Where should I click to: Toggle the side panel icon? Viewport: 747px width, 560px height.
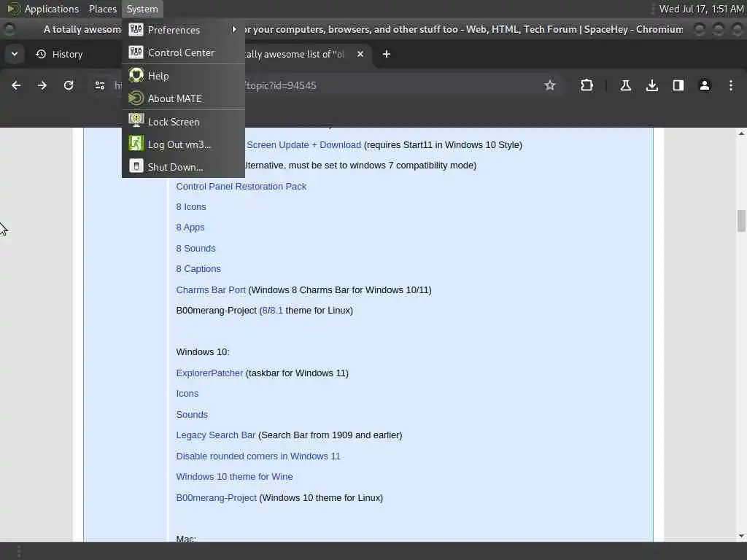(x=678, y=85)
